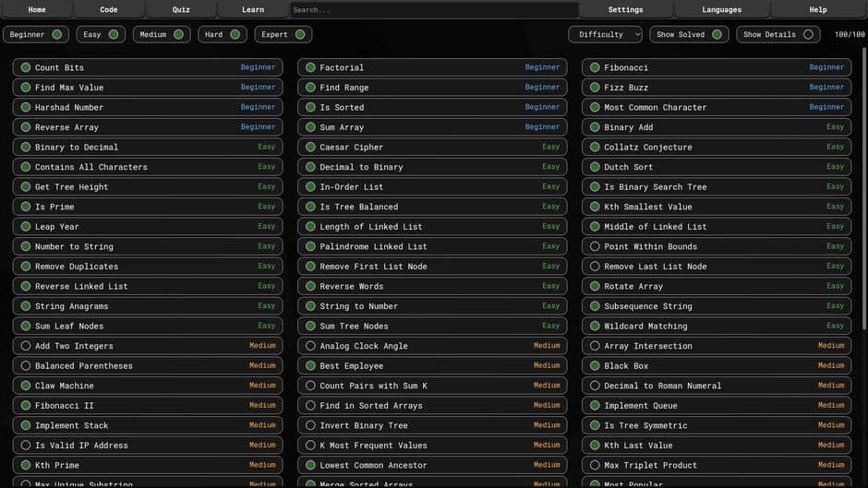Screen dimensions: 868x488
Task: Open the Is Tree Balanced problem
Action: pyautogui.click(x=432, y=207)
